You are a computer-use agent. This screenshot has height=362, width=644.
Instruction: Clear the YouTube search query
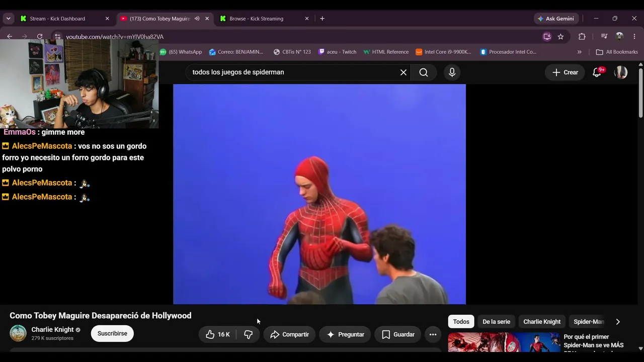(x=404, y=72)
